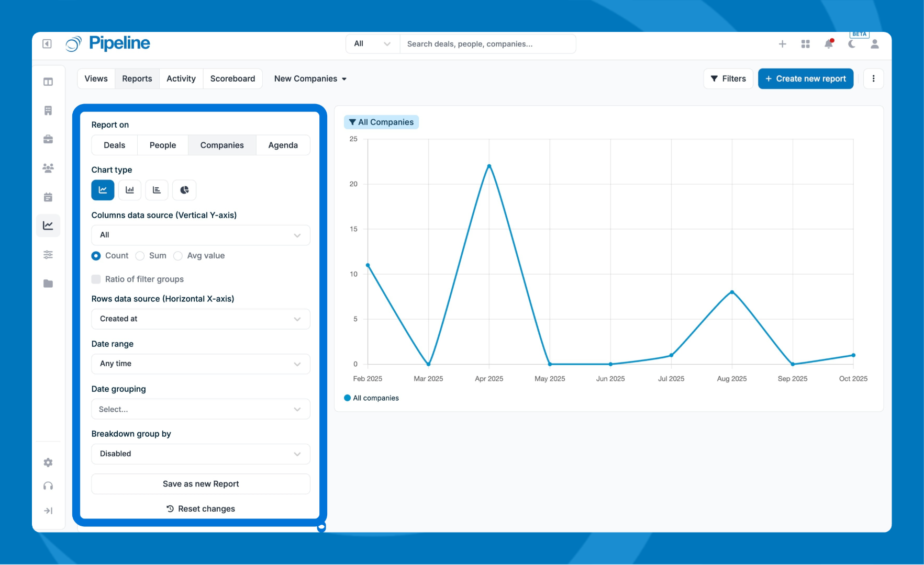Screen dimensions: 924x565
Task: Report on the Deals tab
Action: pos(114,145)
